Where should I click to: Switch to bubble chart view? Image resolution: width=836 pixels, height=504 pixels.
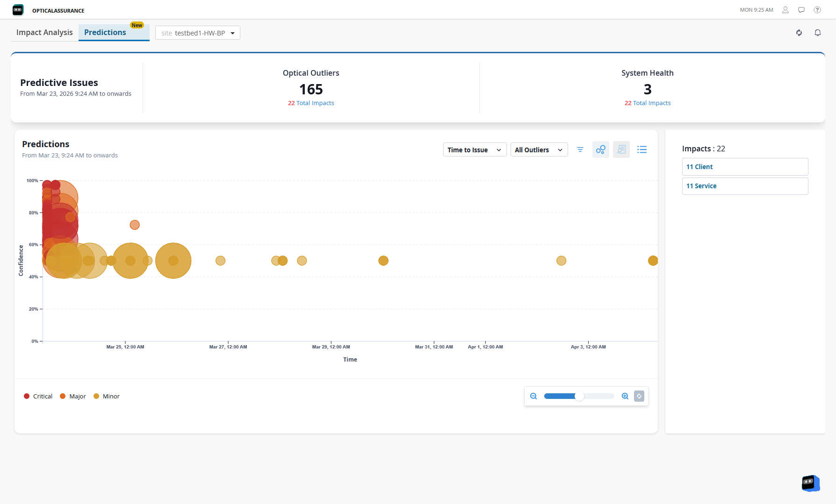pos(600,149)
